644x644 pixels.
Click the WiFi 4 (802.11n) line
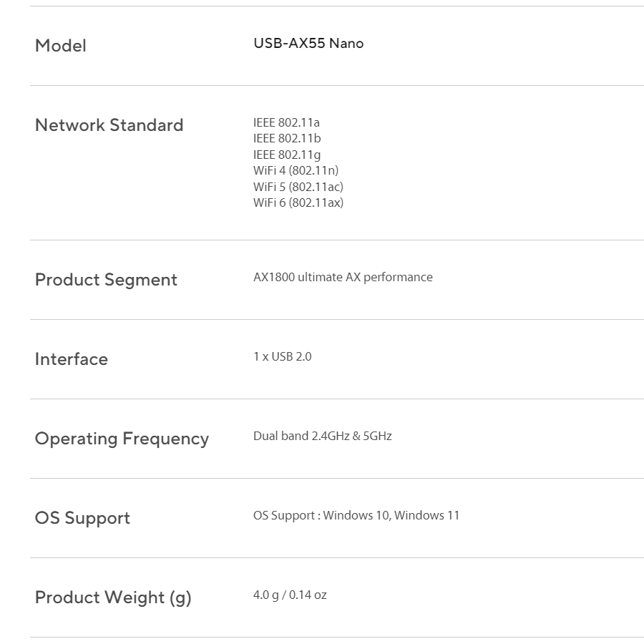coord(296,170)
